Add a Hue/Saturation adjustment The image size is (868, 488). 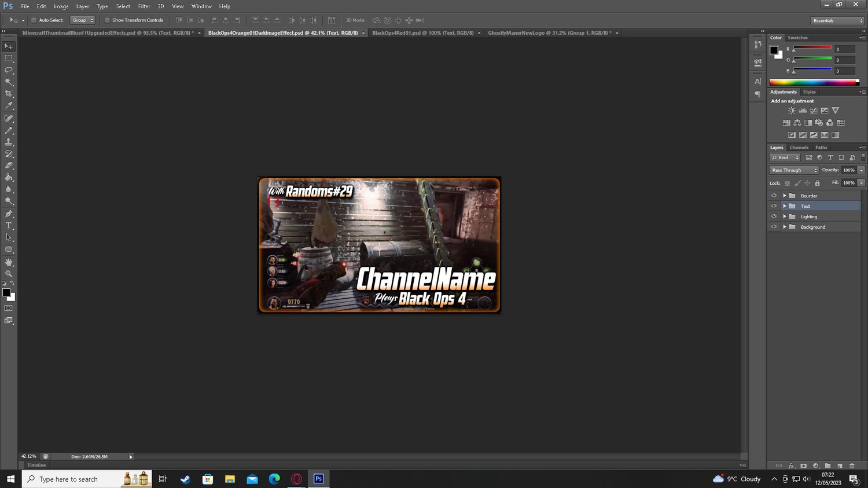[x=786, y=123]
